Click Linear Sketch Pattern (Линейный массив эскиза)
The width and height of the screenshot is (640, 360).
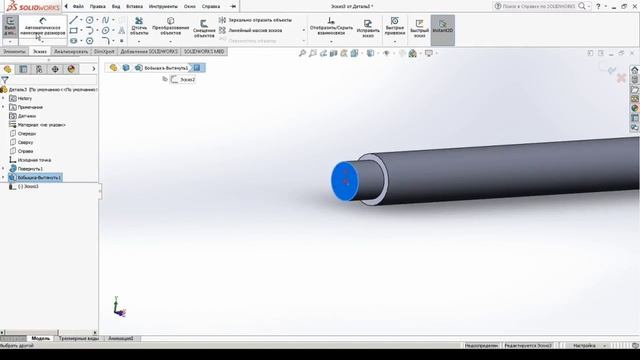pos(251,31)
